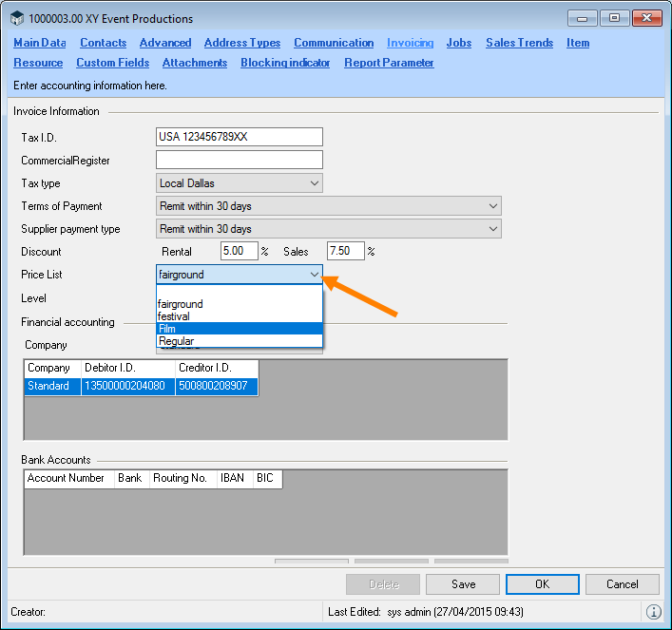
Task: Click the Cancel button
Action: click(x=622, y=584)
